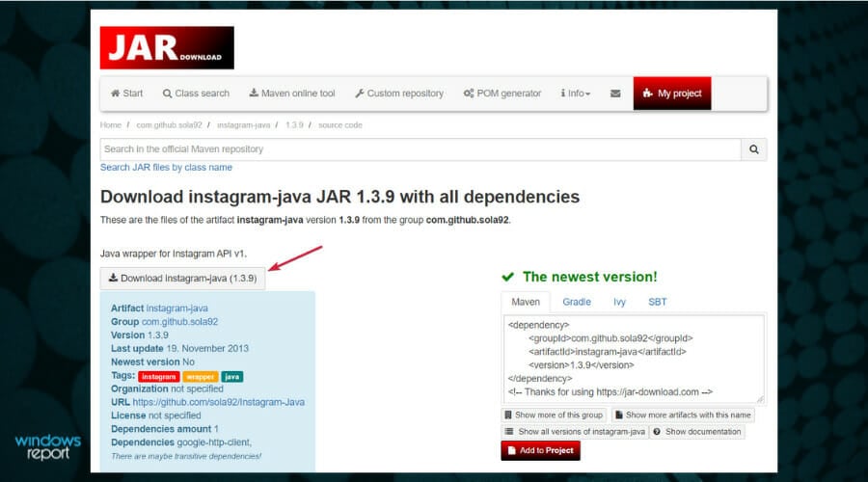868x482 pixels.
Task: Click Download instagram-java (1.3.9) button
Action: pyautogui.click(x=182, y=279)
